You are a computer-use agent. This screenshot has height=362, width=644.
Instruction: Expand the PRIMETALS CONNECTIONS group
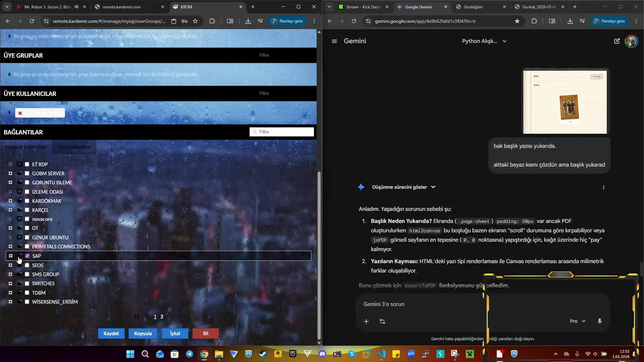[10, 246]
